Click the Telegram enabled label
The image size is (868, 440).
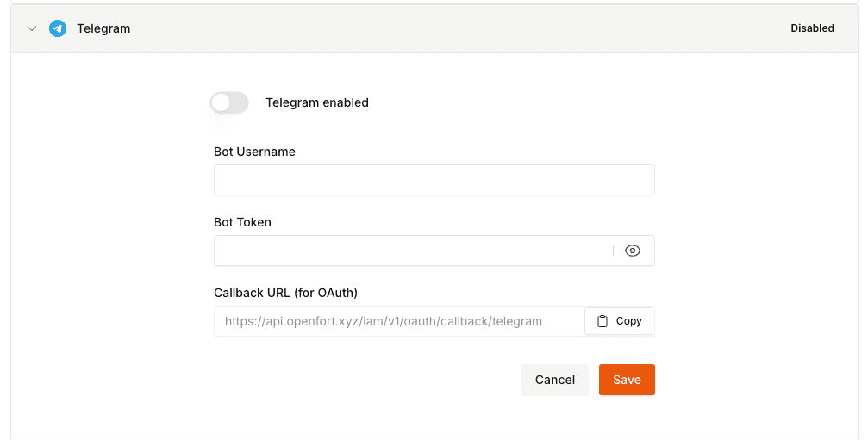pos(317,102)
